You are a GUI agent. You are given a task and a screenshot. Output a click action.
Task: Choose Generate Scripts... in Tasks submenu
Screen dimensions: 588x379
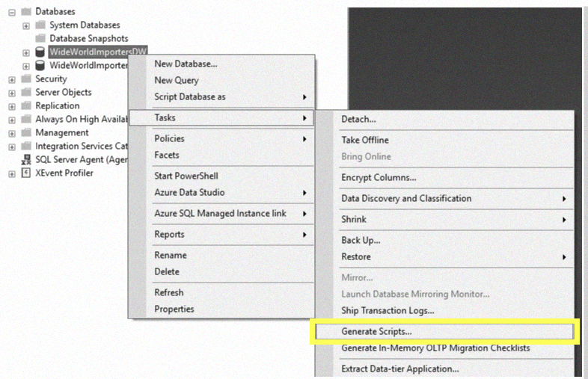point(445,332)
